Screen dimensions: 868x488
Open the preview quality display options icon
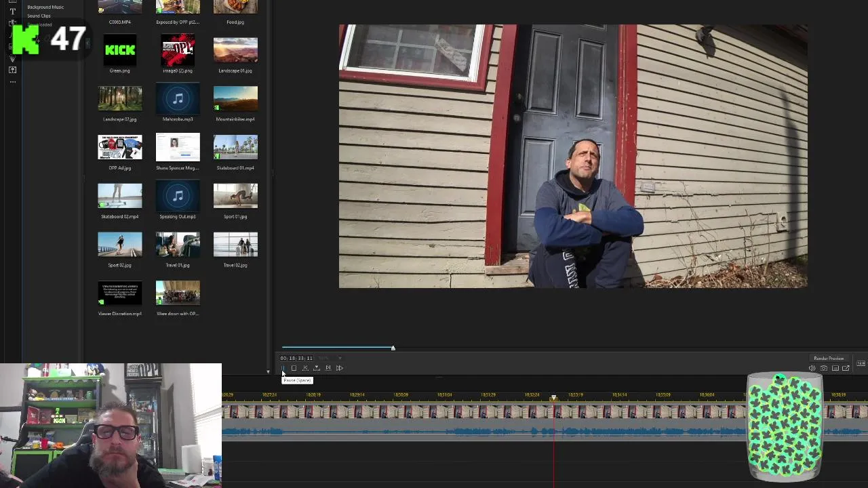pyautogui.click(x=835, y=368)
